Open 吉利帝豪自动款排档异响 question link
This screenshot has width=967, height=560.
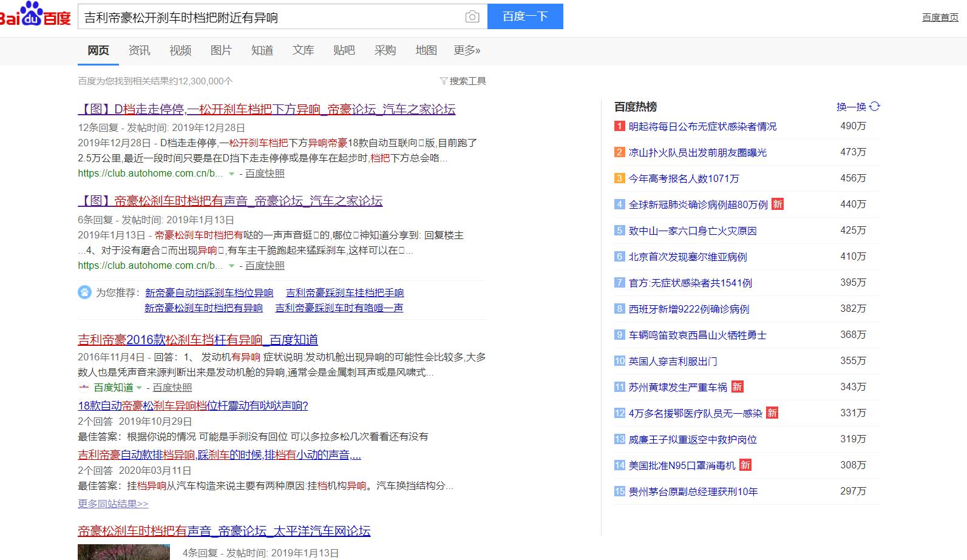pyautogui.click(x=220, y=455)
